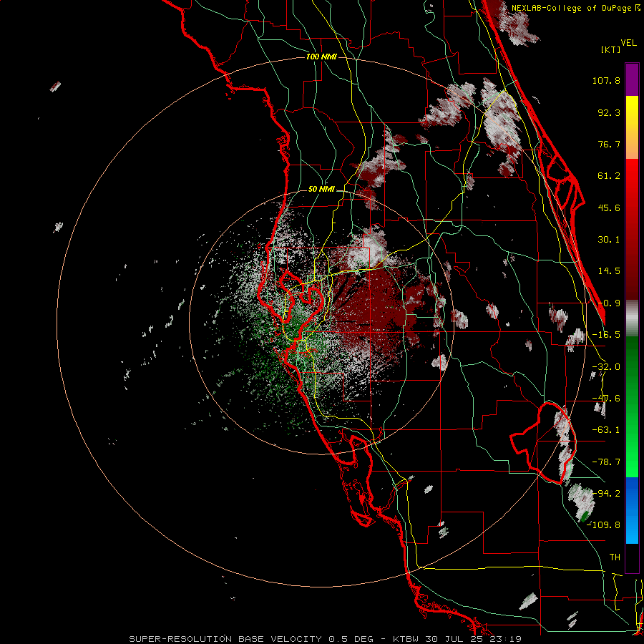Click the [KT] units label
644x644 pixels.
pos(610,49)
